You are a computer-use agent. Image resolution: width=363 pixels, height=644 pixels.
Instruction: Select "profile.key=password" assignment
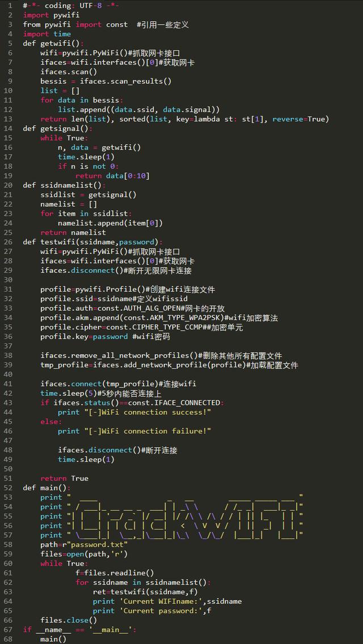click(x=85, y=337)
